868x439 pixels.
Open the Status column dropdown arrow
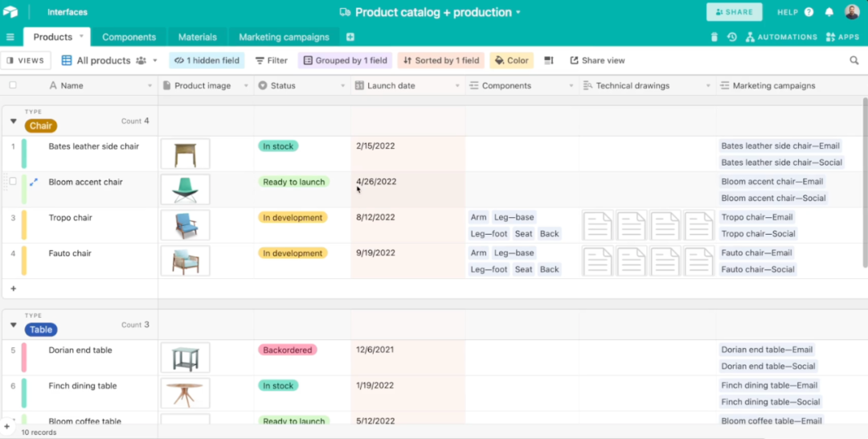click(342, 86)
